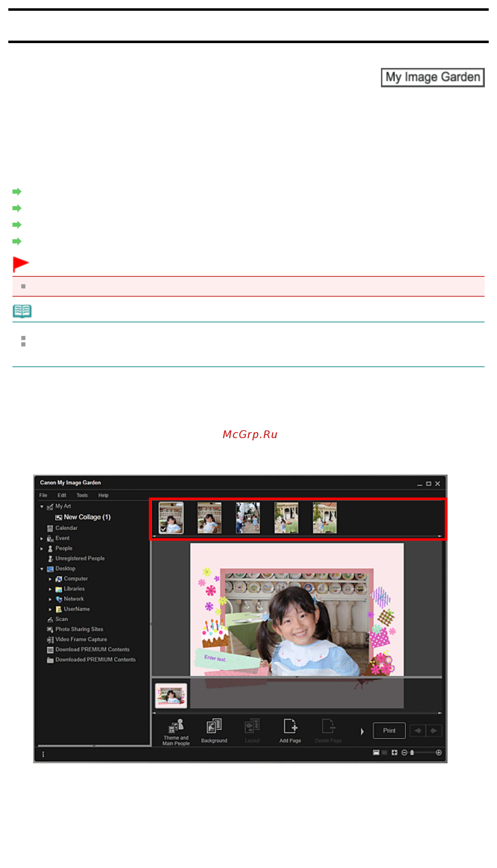Open the Background selection tool
Screen dimensions: 497x868
[x=214, y=731]
